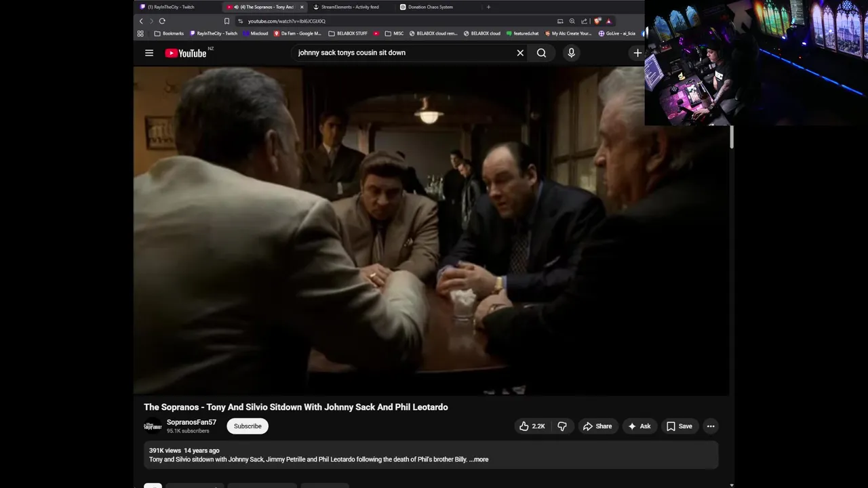Open the BELABOX STUFF bookmark folder
This screenshot has width=868, height=488.
pos(348,33)
